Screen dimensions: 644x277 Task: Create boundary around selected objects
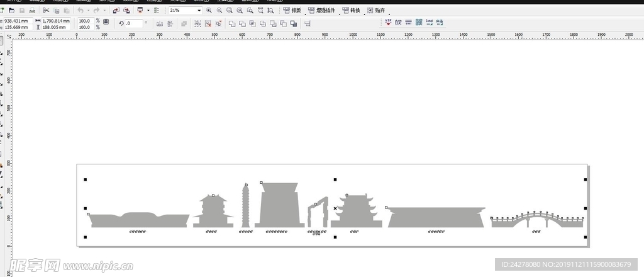(294, 23)
